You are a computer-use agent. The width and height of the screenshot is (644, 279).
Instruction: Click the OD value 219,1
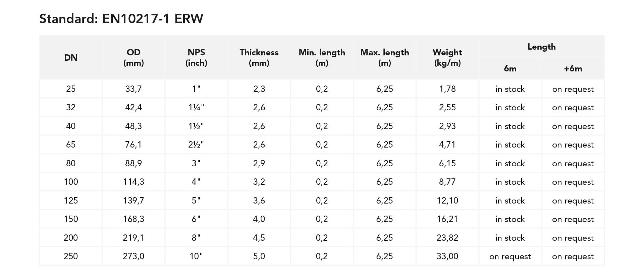click(x=133, y=238)
